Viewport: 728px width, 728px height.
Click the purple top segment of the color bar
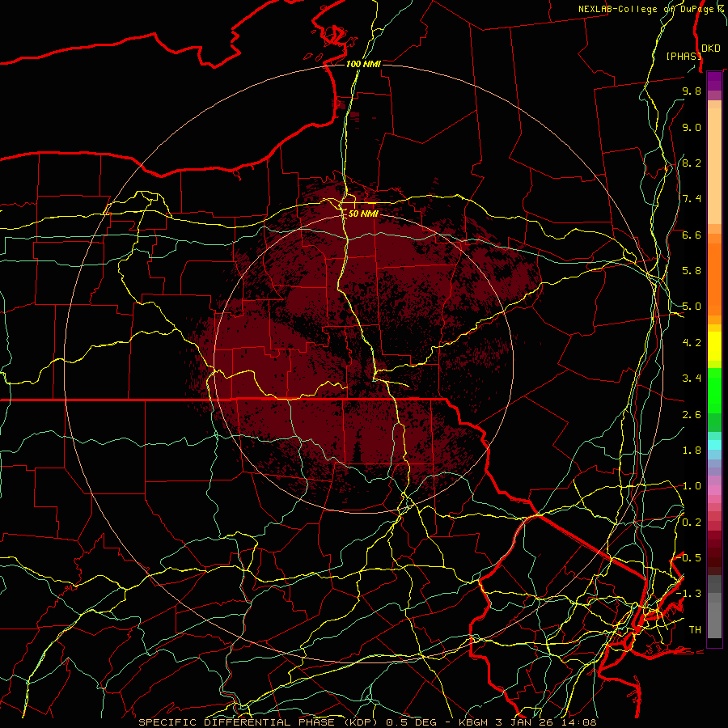tap(714, 81)
